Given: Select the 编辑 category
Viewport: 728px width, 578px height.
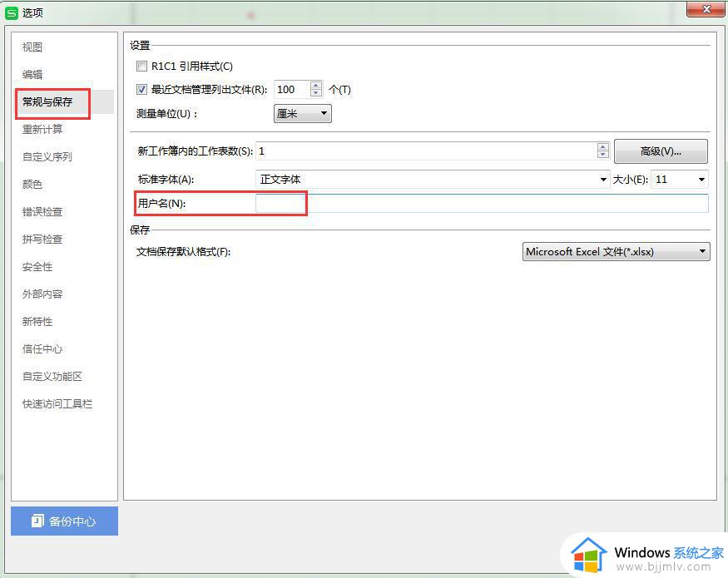Looking at the screenshot, I should click(x=32, y=74).
